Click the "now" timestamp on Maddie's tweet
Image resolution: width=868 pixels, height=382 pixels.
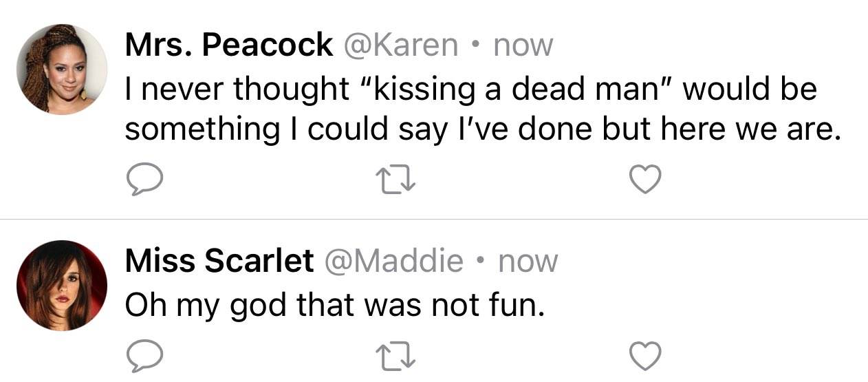528,262
